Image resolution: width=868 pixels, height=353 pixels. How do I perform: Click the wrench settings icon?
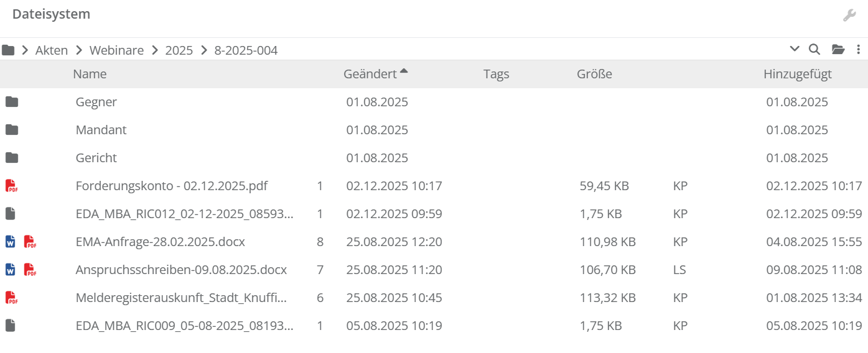tap(849, 16)
